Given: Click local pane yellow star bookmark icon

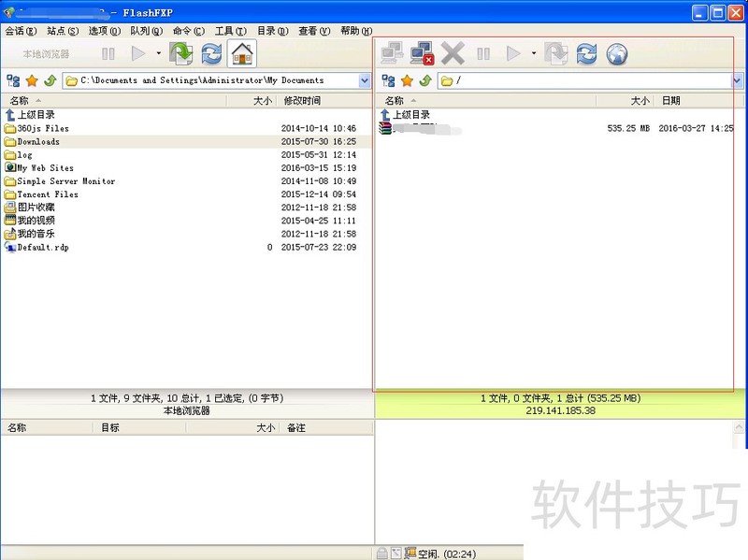Looking at the screenshot, I should point(32,81).
